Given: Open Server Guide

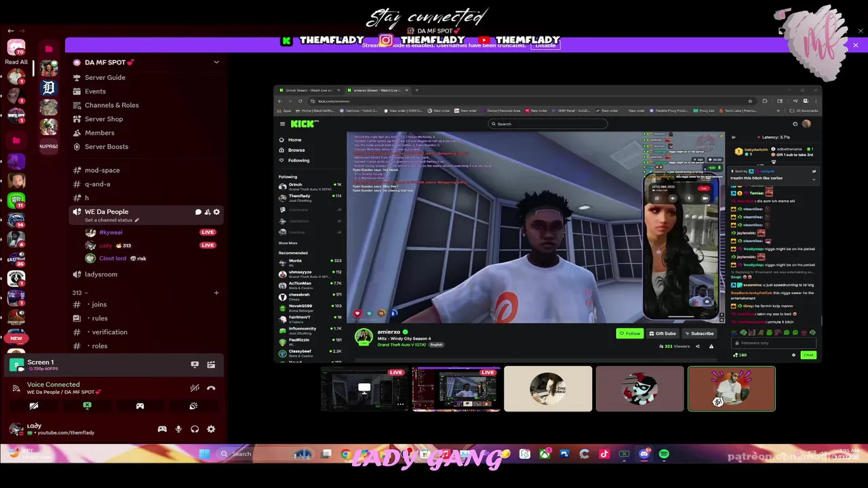Looking at the screenshot, I should tap(105, 77).
